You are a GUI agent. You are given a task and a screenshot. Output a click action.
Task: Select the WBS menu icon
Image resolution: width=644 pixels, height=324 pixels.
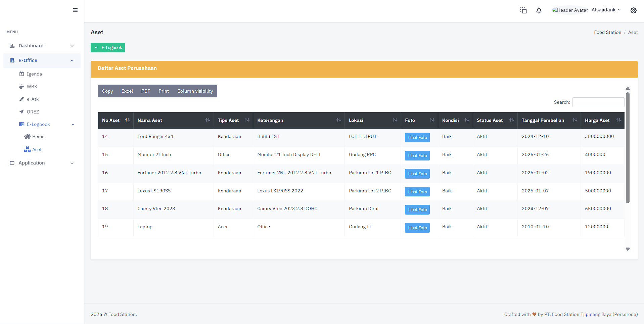(x=22, y=87)
